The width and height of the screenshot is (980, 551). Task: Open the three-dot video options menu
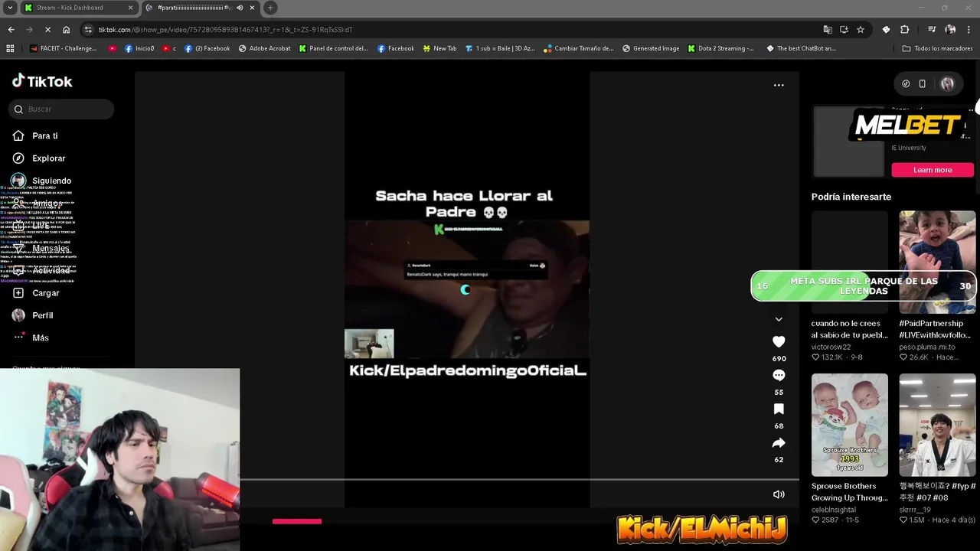(779, 85)
